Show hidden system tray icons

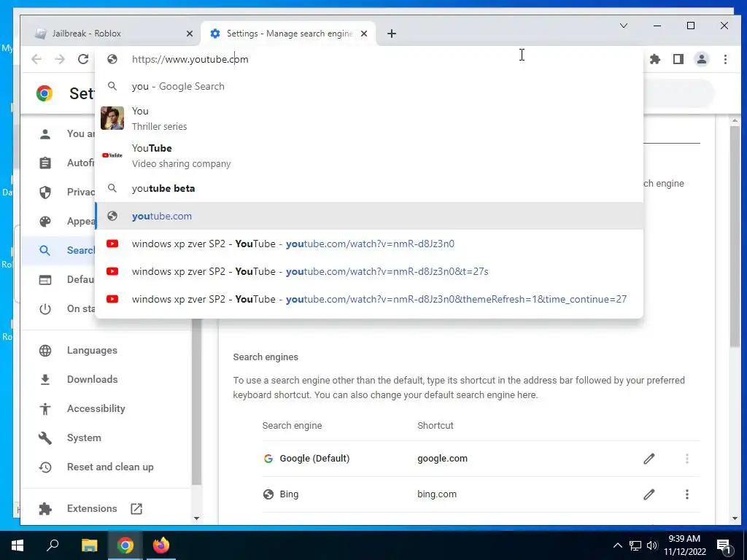pos(617,545)
